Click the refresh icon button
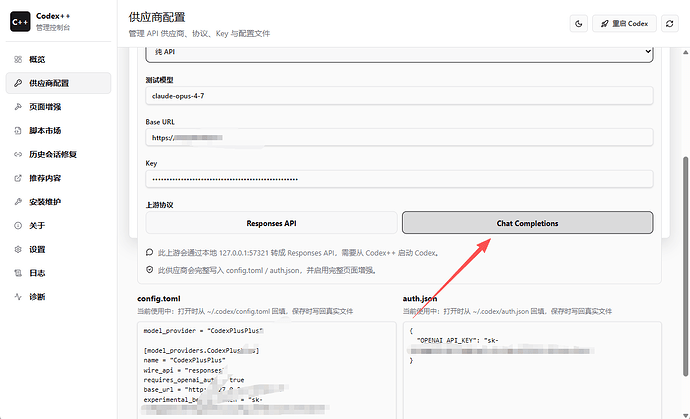This screenshot has width=690, height=419. tap(670, 23)
